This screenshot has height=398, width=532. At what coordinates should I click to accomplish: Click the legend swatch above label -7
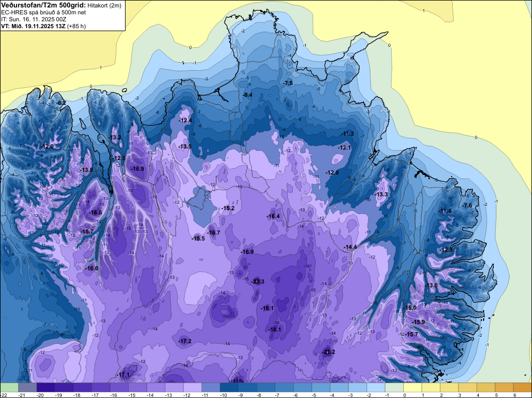click(x=284, y=387)
